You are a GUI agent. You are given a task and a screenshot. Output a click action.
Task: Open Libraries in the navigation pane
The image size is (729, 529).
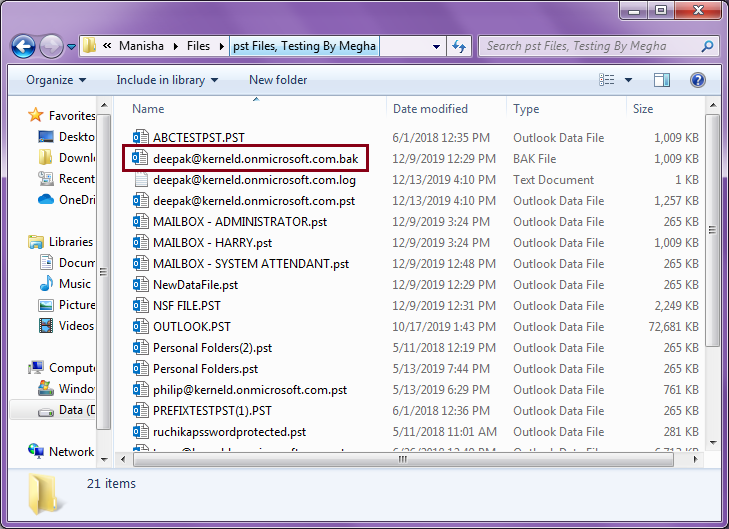60,242
